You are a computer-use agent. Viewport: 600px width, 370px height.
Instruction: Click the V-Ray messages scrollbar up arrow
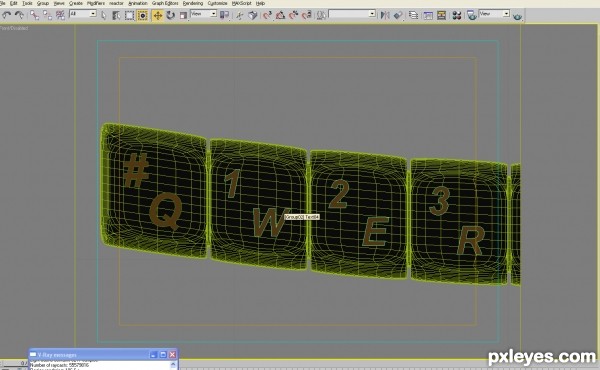coord(173,364)
